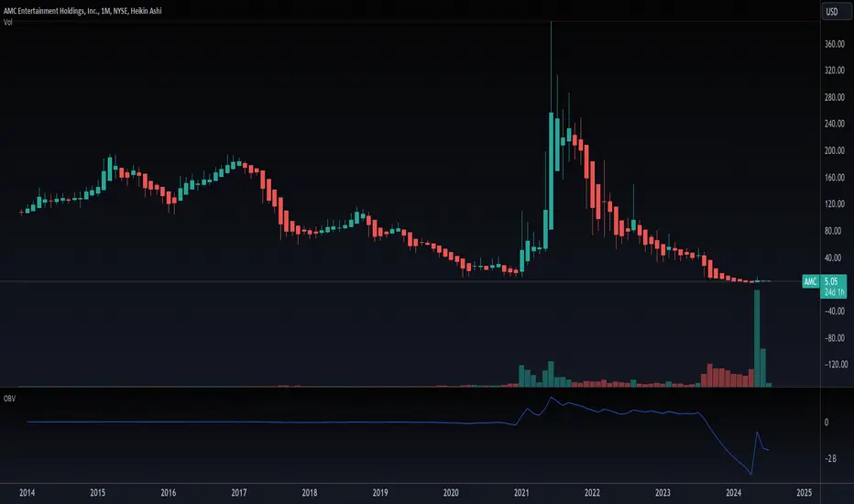The image size is (854, 504).
Task: Click the 2025 year label on time axis
Action: coord(804,493)
